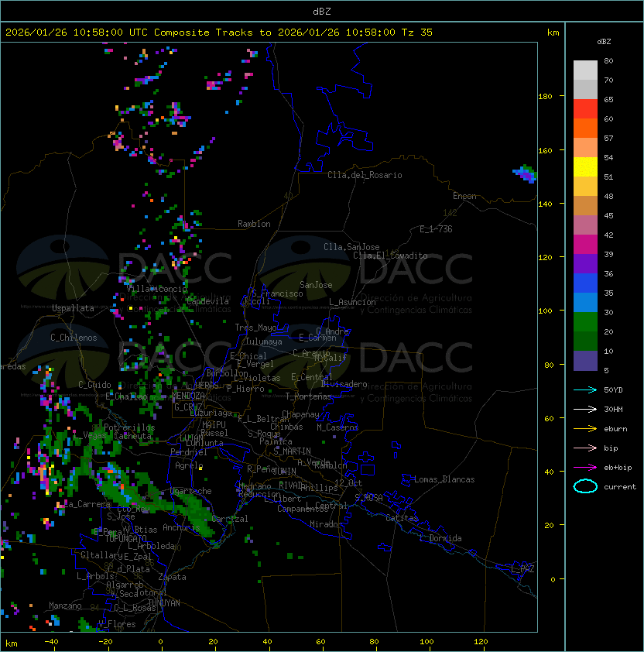Select the bright yellow 51-54 dBZ swatch
The width and height of the screenshot is (644, 652).
click(x=585, y=166)
